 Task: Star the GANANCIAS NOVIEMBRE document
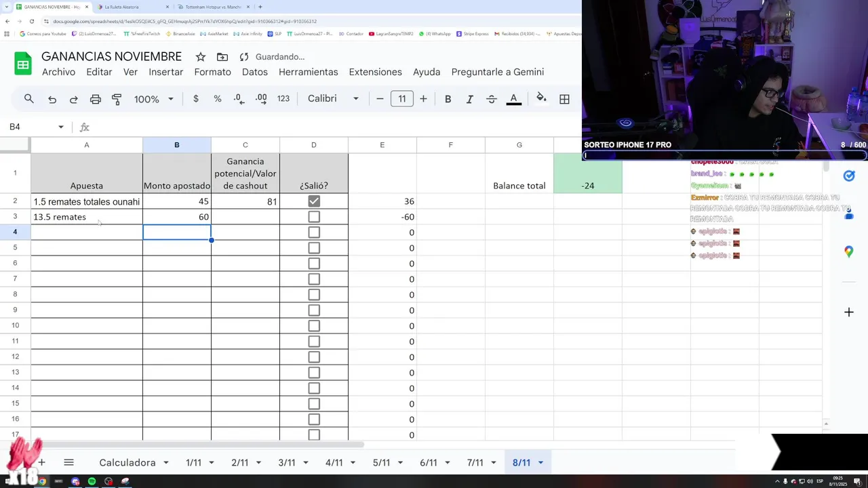201,57
